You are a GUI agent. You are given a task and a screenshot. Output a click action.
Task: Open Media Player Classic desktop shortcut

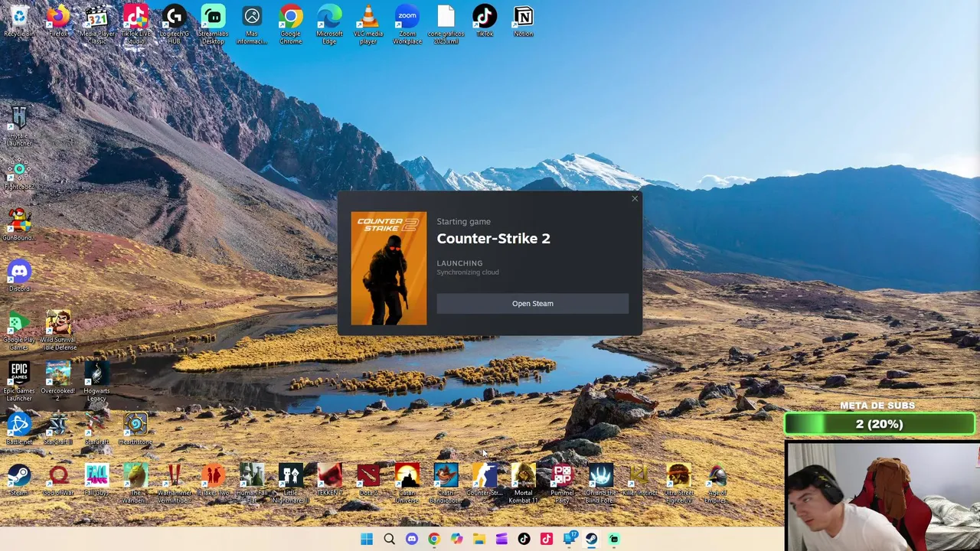(x=97, y=24)
